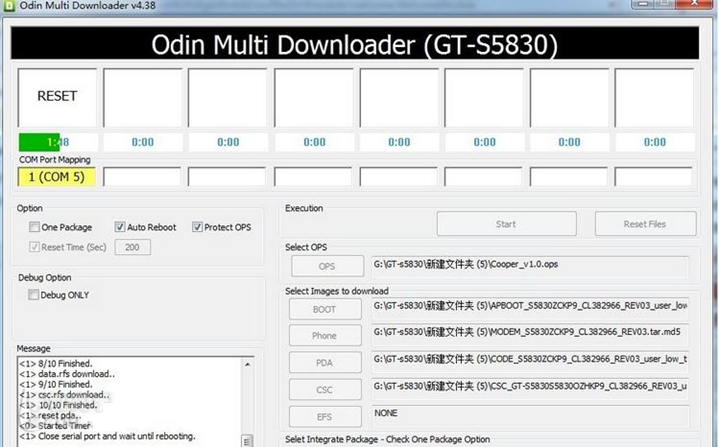The image size is (719, 447).
Task: Toggle the One Package checkbox
Action: coord(34,227)
